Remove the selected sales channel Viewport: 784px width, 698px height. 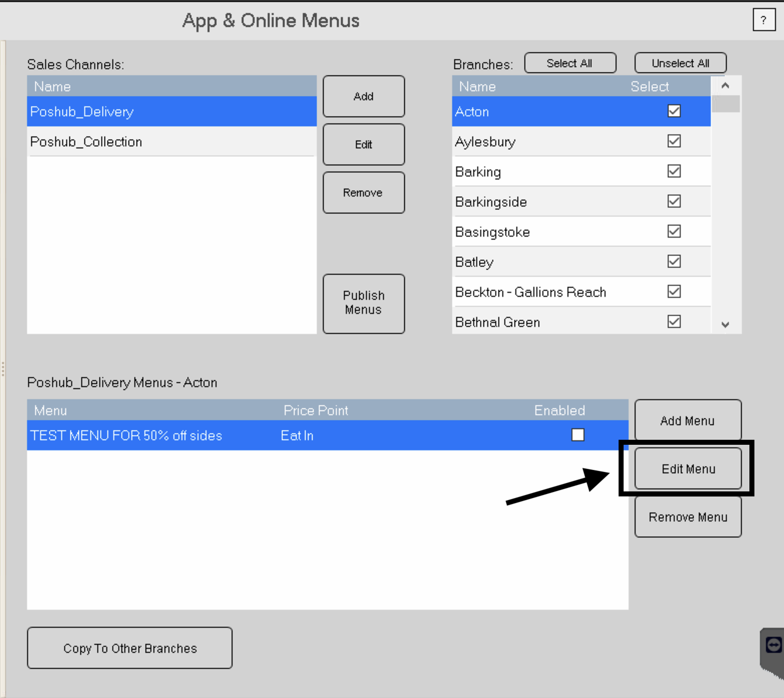[x=363, y=192]
